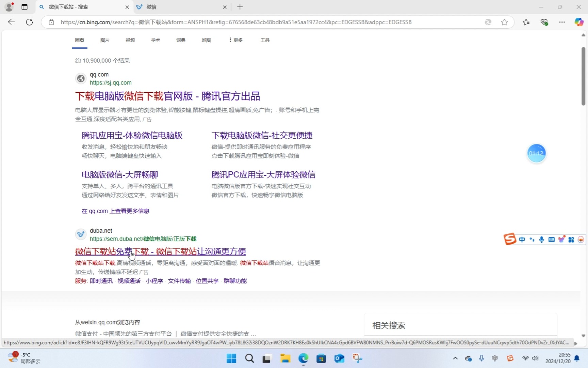The width and height of the screenshot is (588, 368).
Task: Open Snipping Tool from taskbar
Action: (357, 358)
